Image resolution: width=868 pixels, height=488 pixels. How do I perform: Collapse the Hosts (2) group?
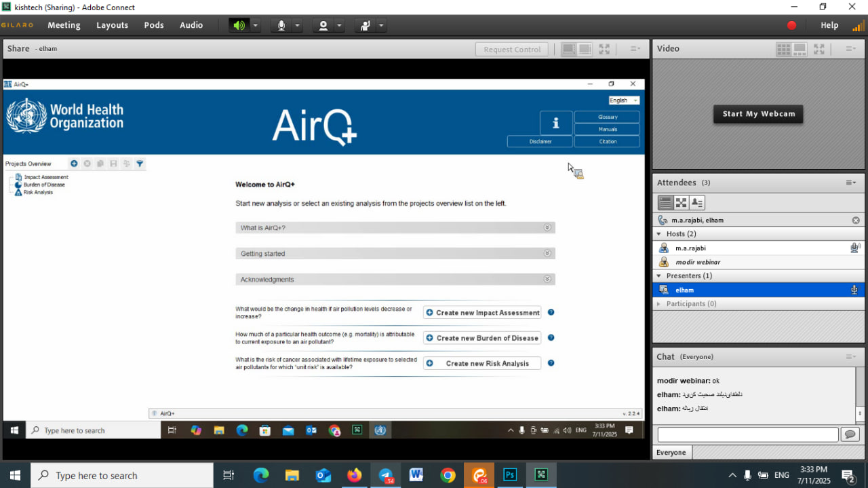pyautogui.click(x=658, y=234)
